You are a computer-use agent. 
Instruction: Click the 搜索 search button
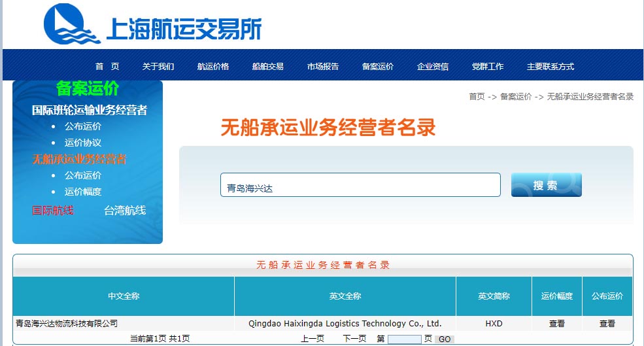tap(546, 185)
